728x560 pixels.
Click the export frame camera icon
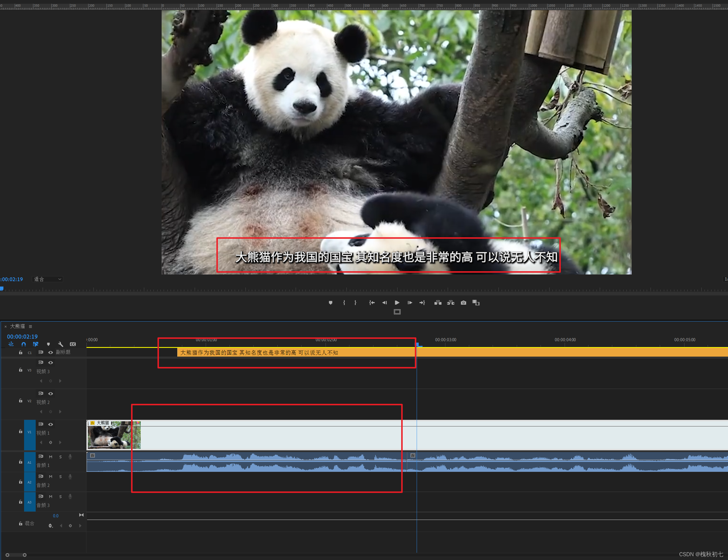pos(463,303)
